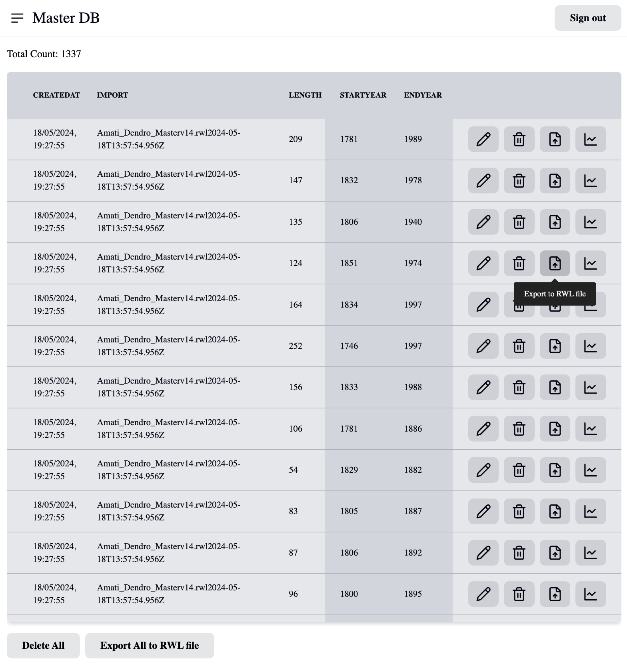
Task: Export row with length 106 to RWL
Action: (555, 429)
